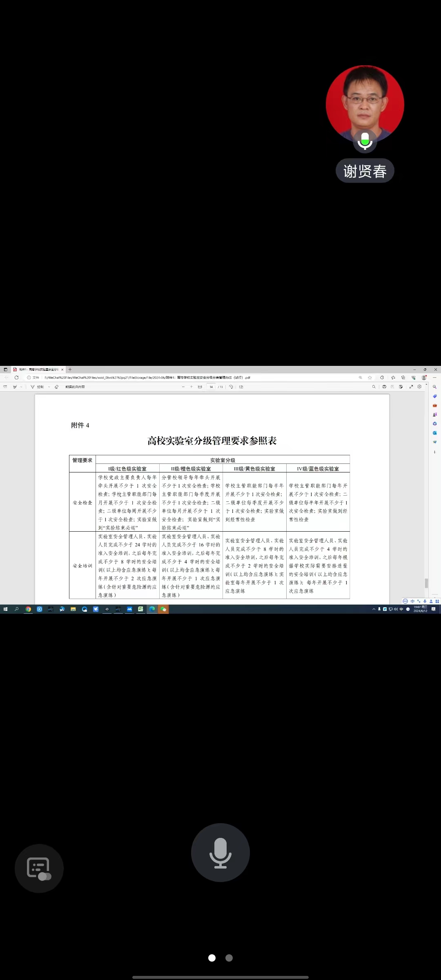
Task: Click the WeChat icon in the taskbar
Action: [163, 609]
